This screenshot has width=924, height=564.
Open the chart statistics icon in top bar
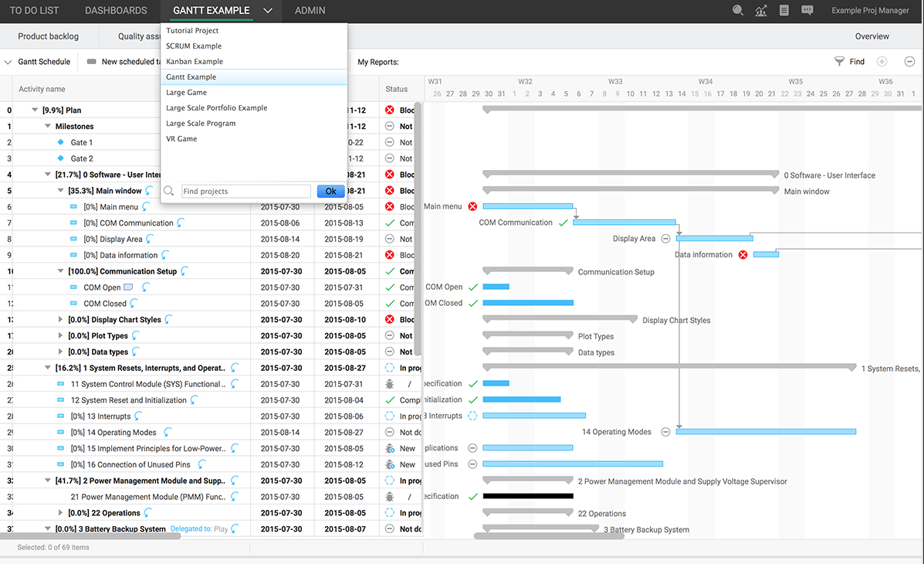coord(761,10)
